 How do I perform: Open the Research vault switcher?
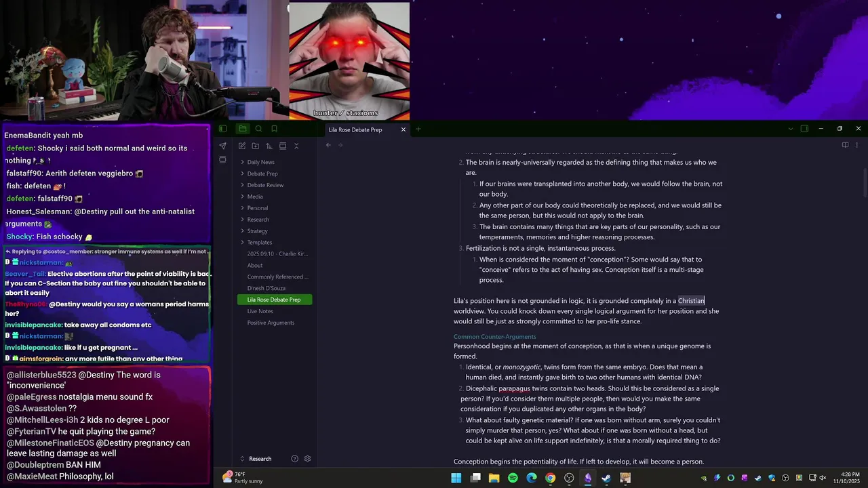[260, 459]
